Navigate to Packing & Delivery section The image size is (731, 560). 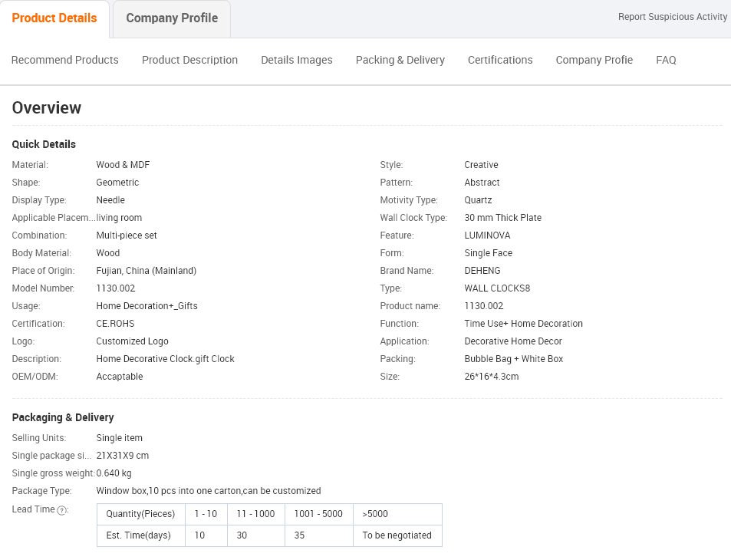[x=400, y=60]
